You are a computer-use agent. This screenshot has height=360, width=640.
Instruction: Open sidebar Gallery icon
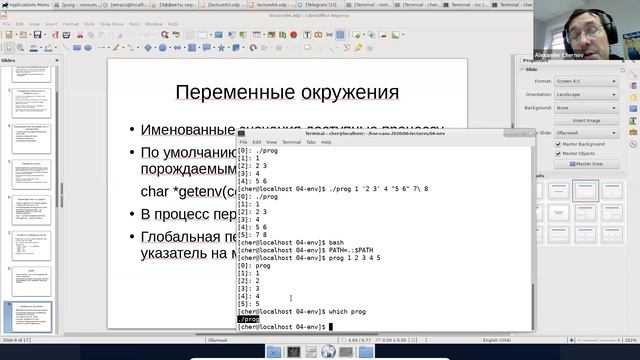click(633, 133)
